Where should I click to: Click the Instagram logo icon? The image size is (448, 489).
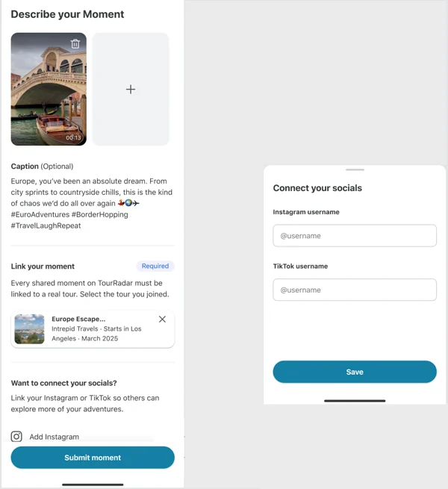pos(16,436)
